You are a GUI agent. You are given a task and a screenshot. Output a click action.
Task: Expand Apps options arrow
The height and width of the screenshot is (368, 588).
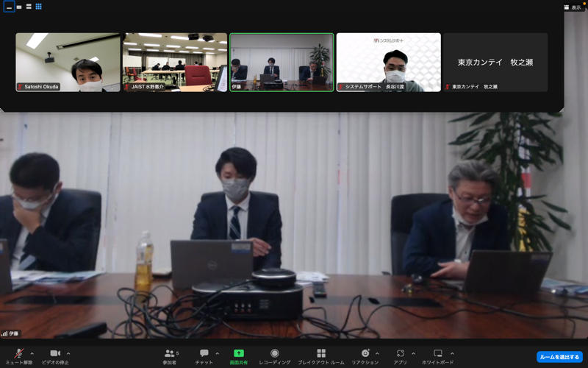click(413, 353)
